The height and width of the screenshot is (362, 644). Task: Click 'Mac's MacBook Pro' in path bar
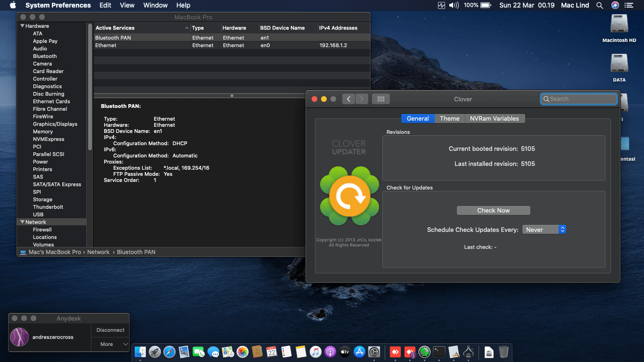pyautogui.click(x=55, y=252)
